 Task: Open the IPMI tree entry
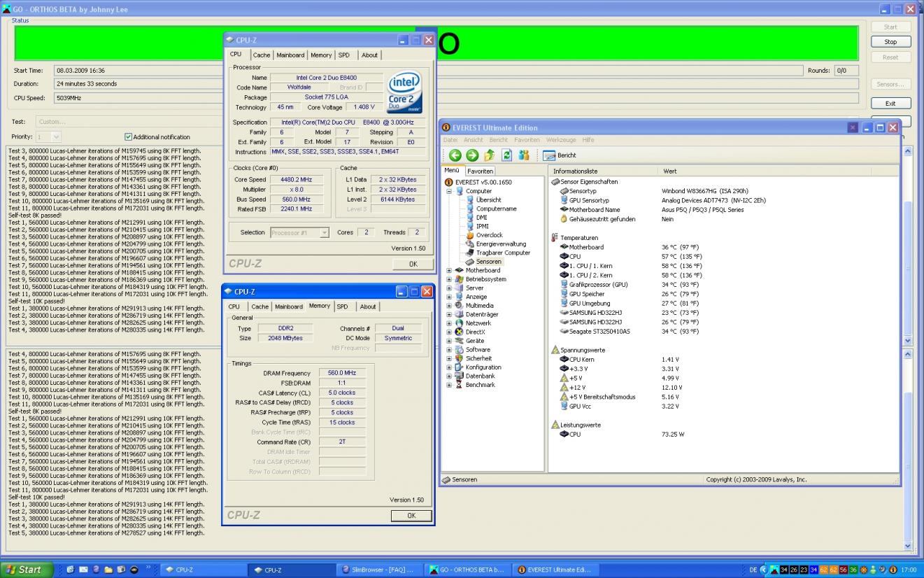click(483, 226)
